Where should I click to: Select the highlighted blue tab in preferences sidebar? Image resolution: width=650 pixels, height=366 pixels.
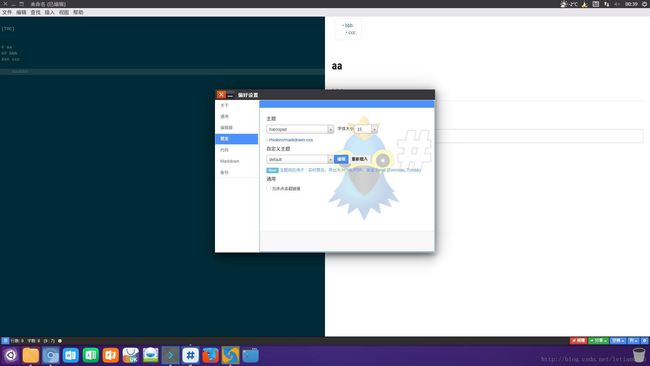pos(237,138)
